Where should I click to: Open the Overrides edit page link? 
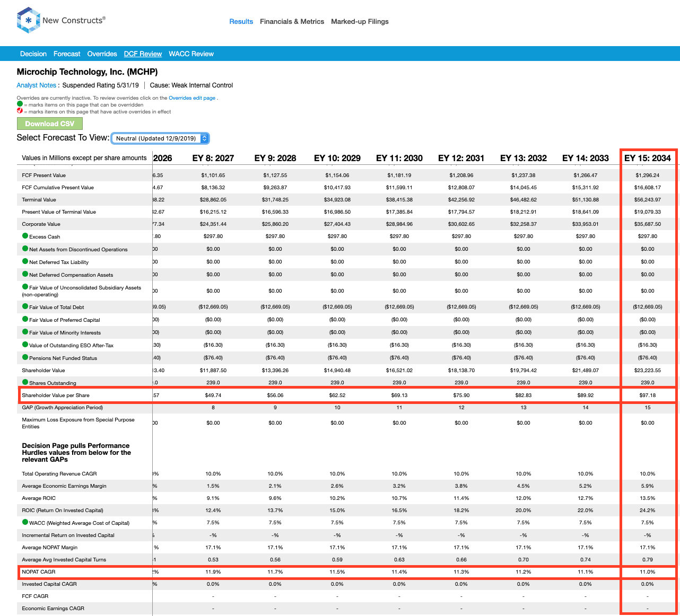tap(192, 98)
